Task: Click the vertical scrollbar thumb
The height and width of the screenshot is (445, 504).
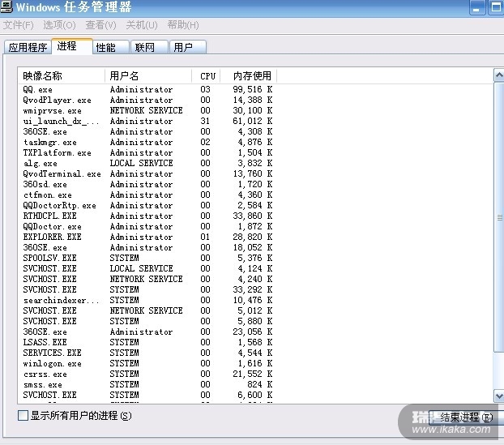Action: [499, 217]
